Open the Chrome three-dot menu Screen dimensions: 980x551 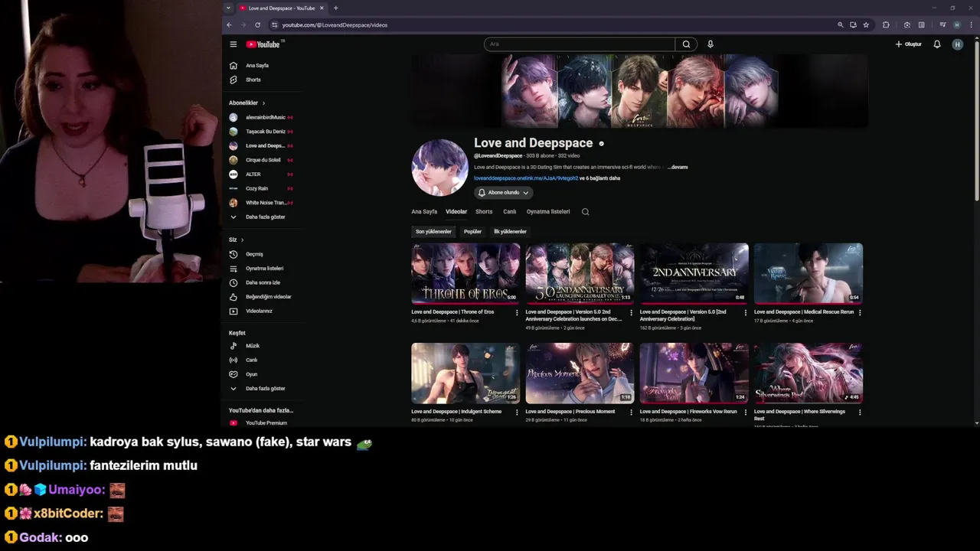(x=971, y=24)
